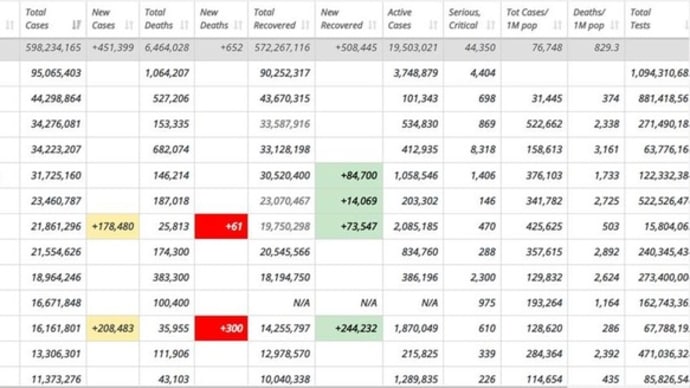Sort by Total Cases arrow icon
This screenshot has width=690, height=388.
click(77, 25)
